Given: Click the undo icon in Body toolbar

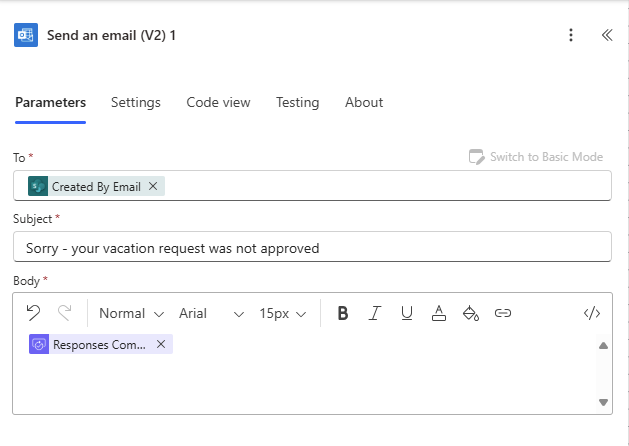Looking at the screenshot, I should tap(33, 313).
